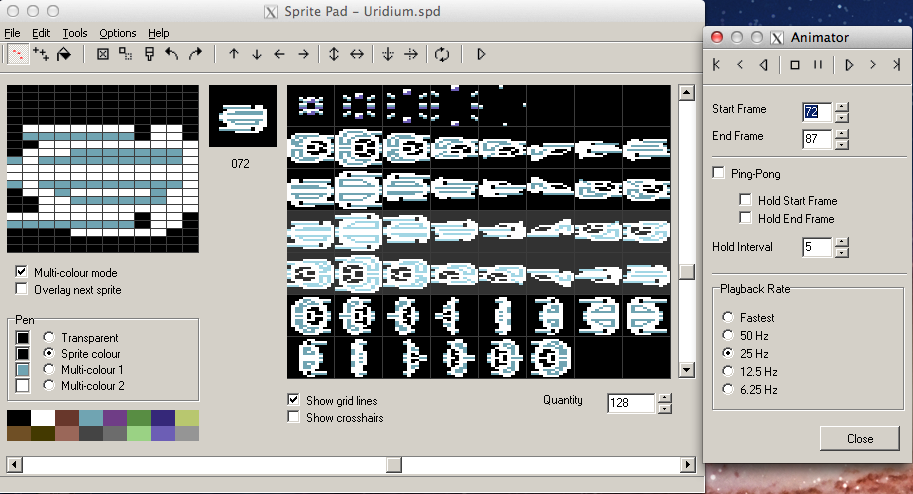Set playback rate to 50 Hz
Viewport: 913px width, 494px height.
(x=728, y=335)
